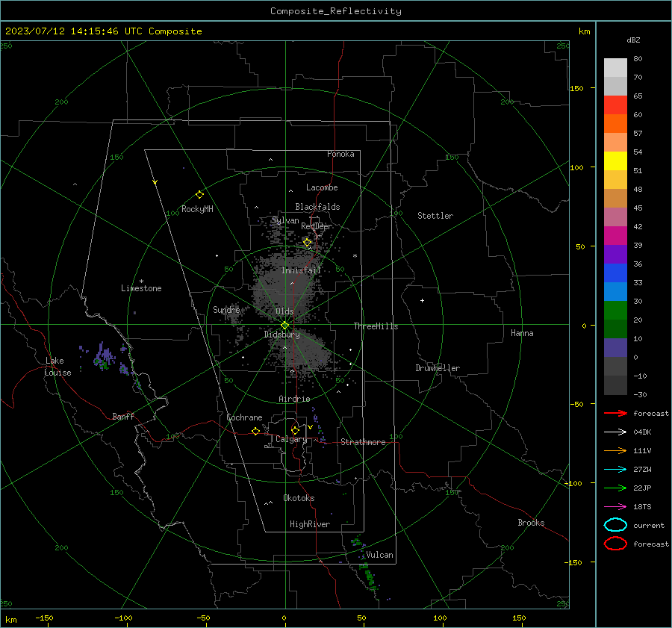Click the yellow diamond marker above Calgary
This screenshot has height=628, width=672.
click(295, 430)
